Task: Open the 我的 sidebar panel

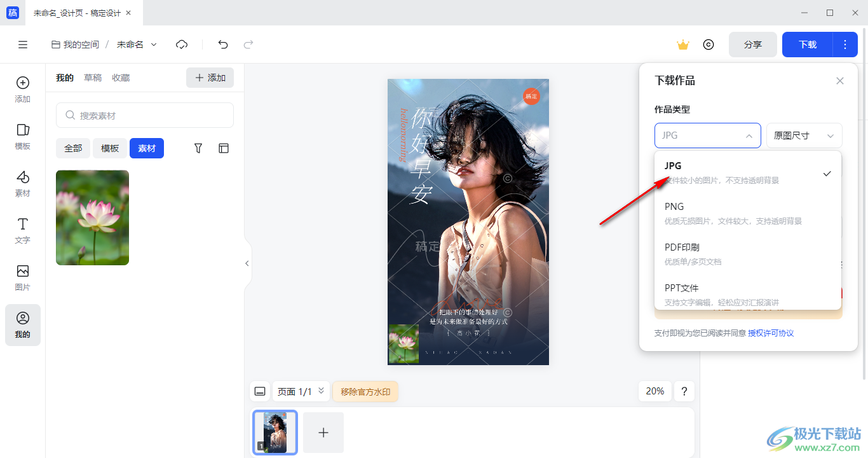Action: [23, 325]
